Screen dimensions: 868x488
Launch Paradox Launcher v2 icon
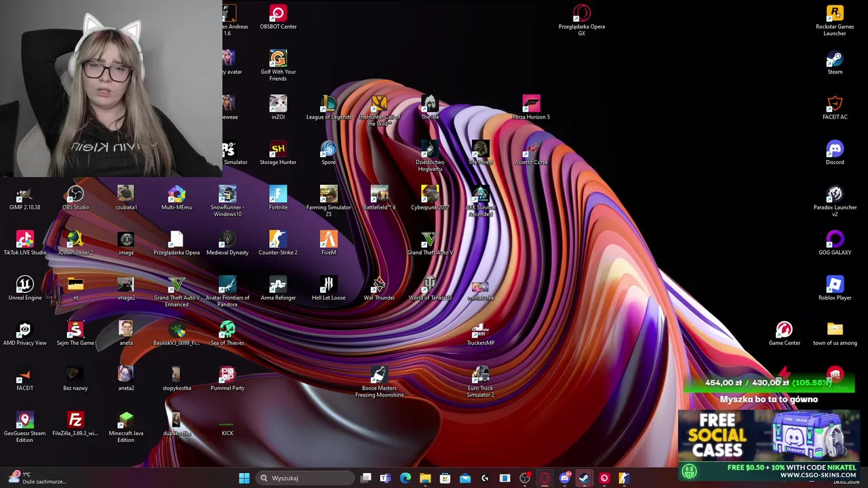pyautogui.click(x=835, y=201)
